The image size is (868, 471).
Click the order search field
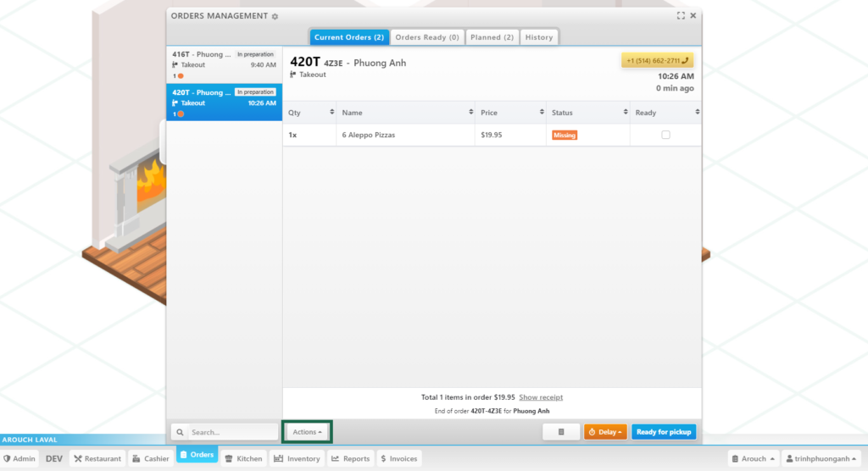[x=230, y=432]
